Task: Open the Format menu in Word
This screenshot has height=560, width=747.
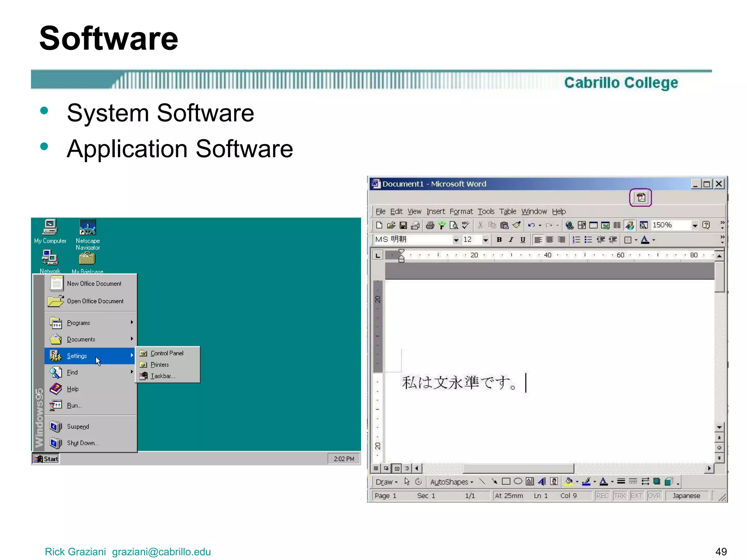Action: tap(461, 211)
